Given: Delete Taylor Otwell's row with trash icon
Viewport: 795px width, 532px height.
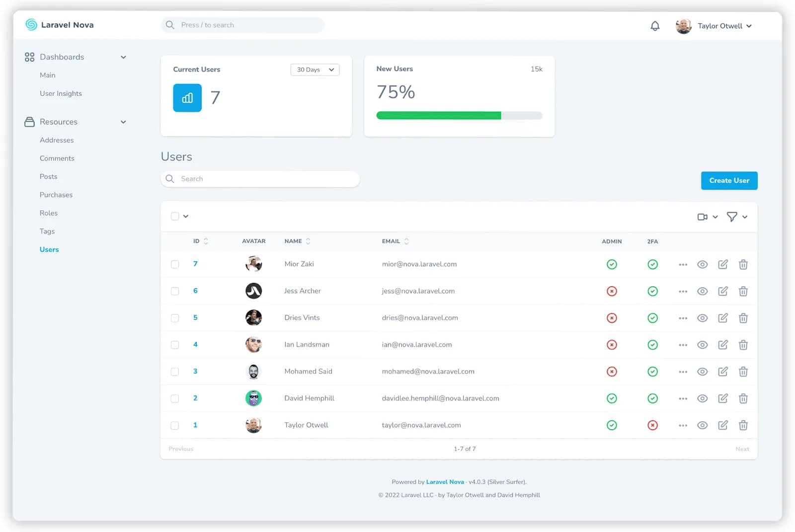Looking at the screenshot, I should coord(743,425).
